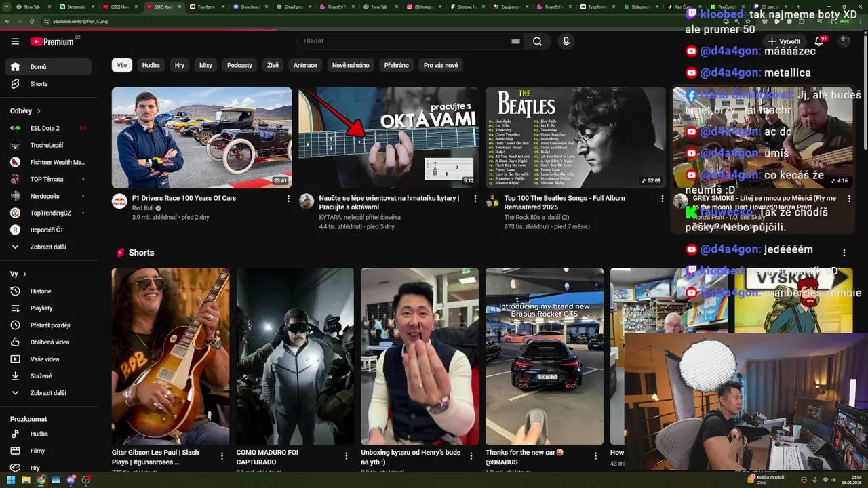Open File Explorer from taskbar

tap(26, 480)
